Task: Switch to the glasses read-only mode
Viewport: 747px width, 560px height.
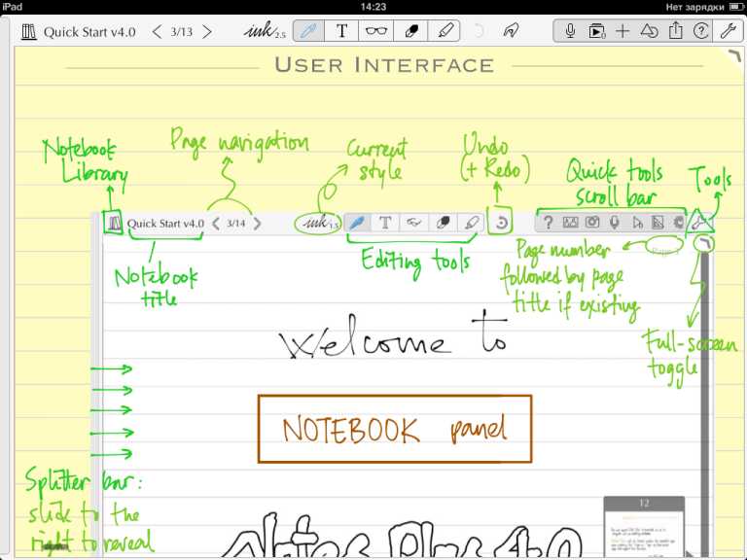Action: pos(375,31)
